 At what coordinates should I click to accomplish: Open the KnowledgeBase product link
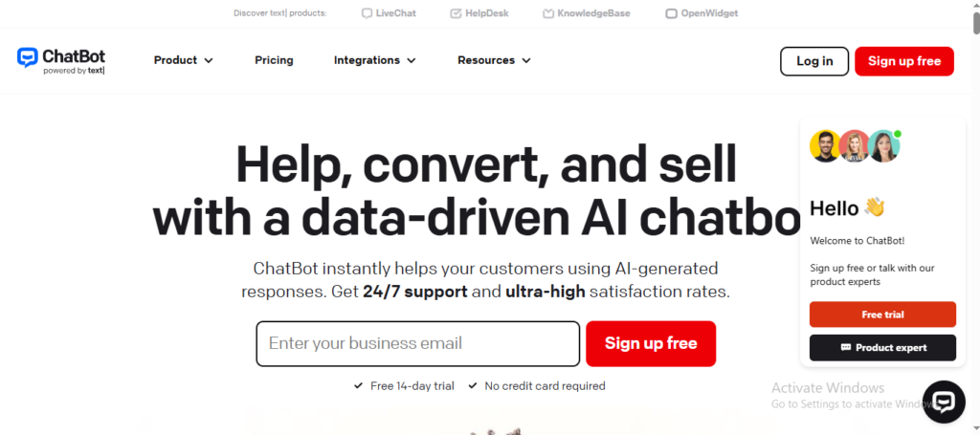click(x=586, y=13)
